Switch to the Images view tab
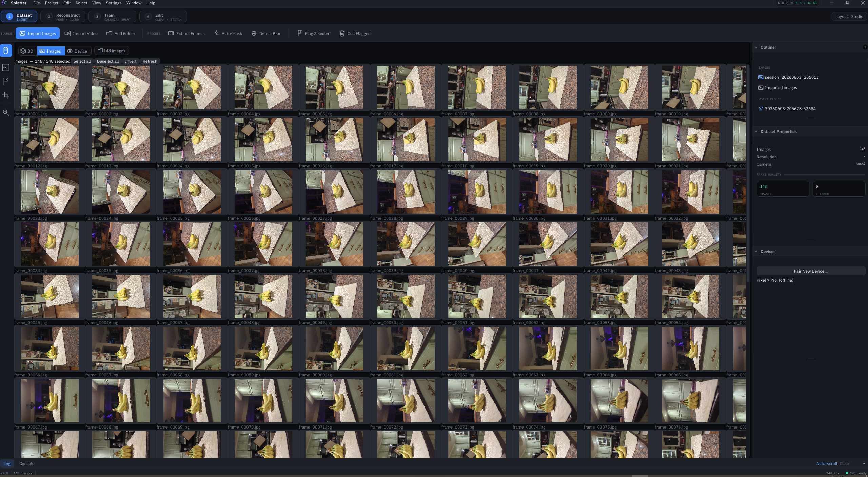Image resolution: width=868 pixels, height=477 pixels. [x=51, y=51]
